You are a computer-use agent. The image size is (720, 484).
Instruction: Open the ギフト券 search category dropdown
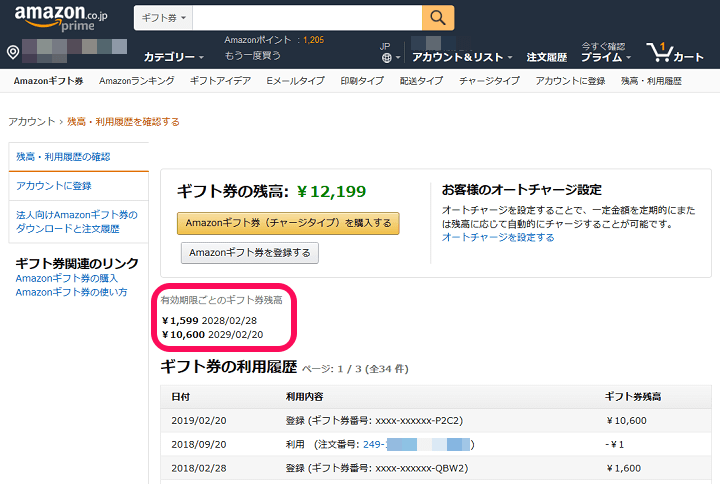pyautogui.click(x=163, y=19)
